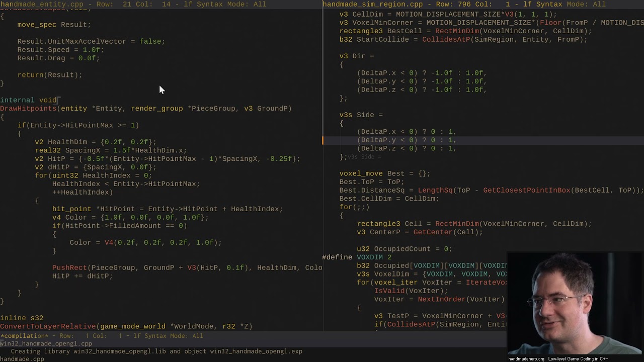644x362 pixels.
Task: Click 'for(voxel_iter VoxIter' line
Action: [x=432, y=283]
